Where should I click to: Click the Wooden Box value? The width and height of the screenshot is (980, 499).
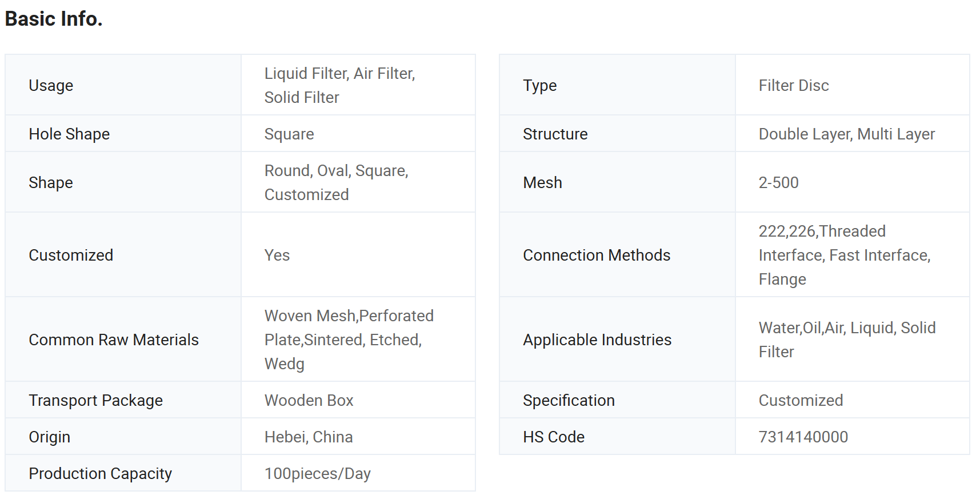tap(309, 400)
